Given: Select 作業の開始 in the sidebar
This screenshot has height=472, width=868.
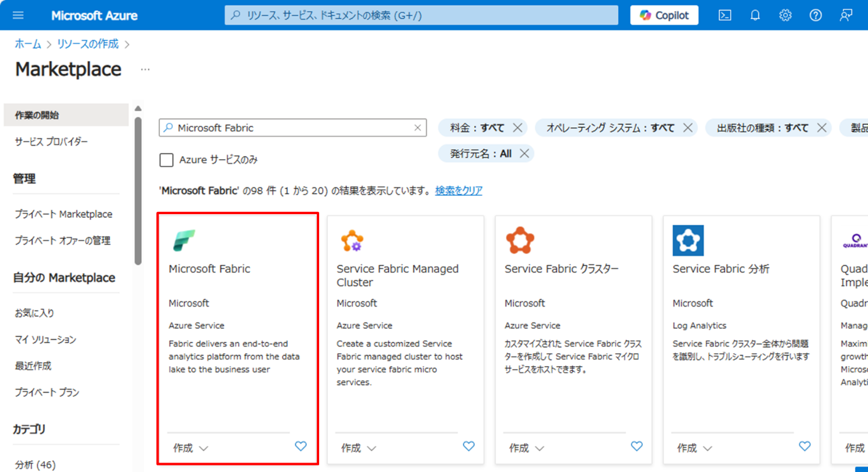Looking at the screenshot, I should pyautogui.click(x=66, y=115).
